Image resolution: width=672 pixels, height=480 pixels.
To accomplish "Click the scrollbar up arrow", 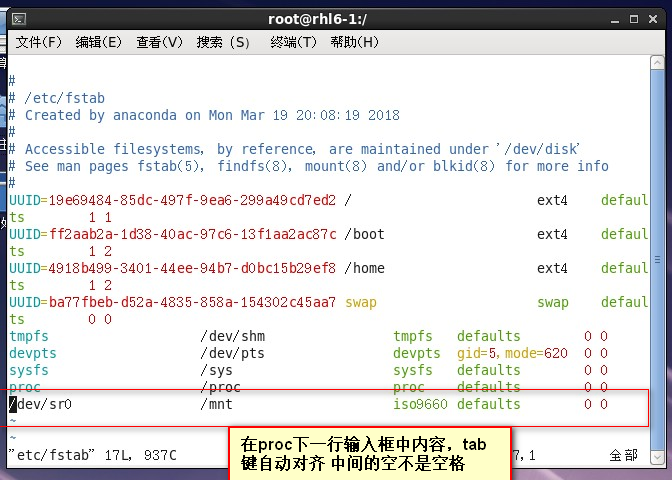I will point(657,63).
